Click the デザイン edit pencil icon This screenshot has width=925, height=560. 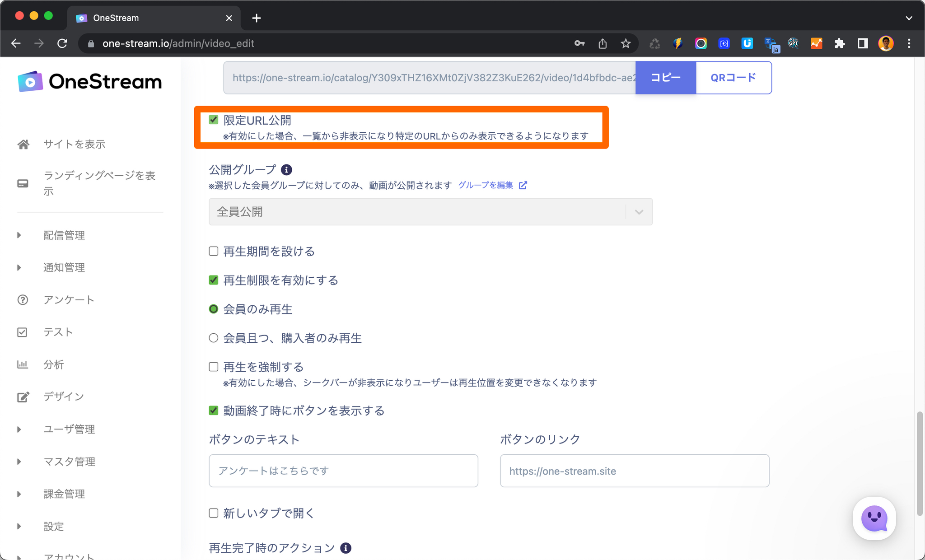tap(23, 397)
